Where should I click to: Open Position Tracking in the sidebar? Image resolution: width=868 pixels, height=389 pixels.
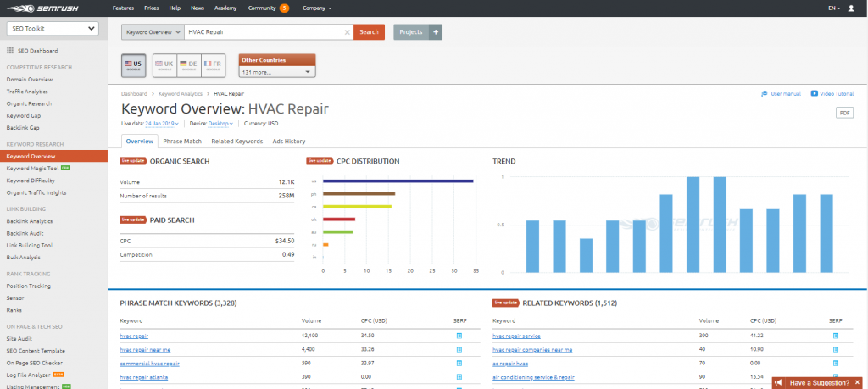(28, 286)
